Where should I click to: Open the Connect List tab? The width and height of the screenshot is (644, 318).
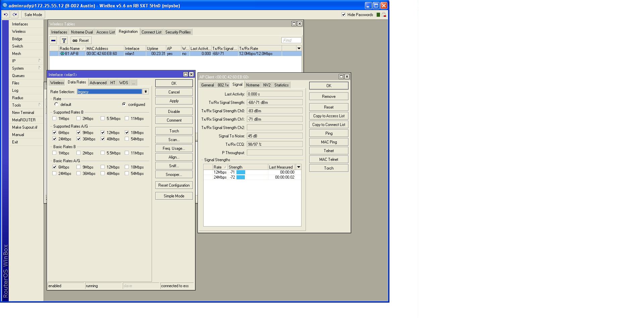(151, 32)
